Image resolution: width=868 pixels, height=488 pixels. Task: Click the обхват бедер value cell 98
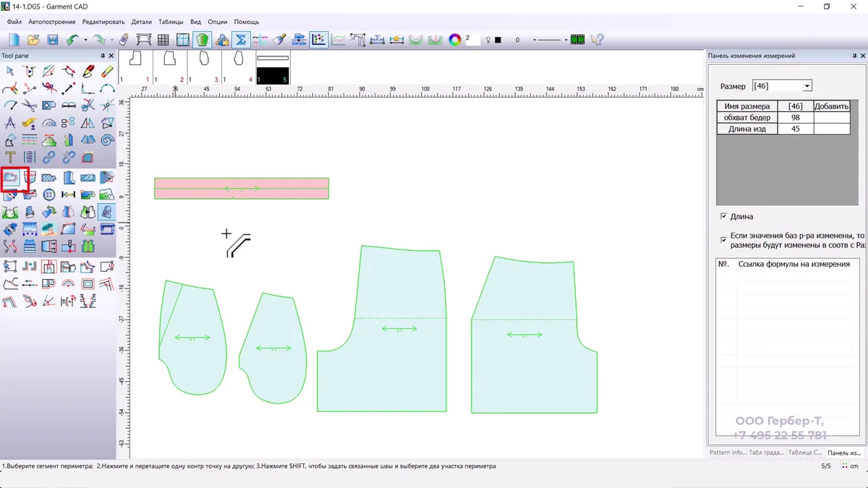tap(795, 118)
